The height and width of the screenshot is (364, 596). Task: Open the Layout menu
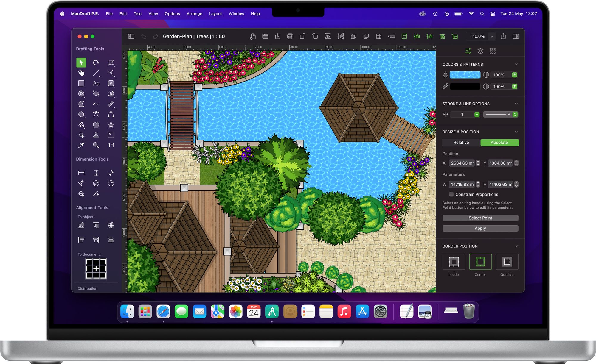[215, 14]
